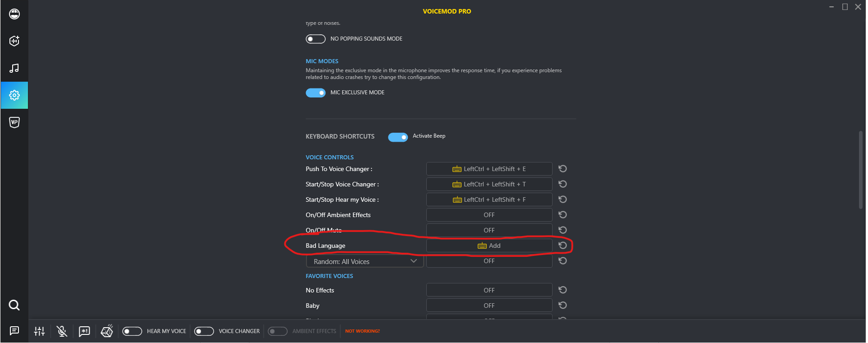Click the Not Working? link
868x343 pixels.
362,331
